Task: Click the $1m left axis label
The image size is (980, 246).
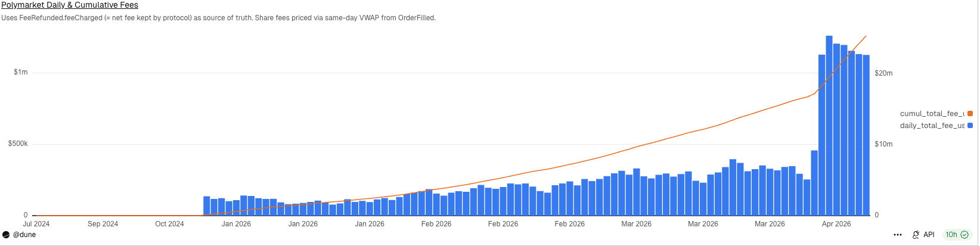Action: (x=21, y=72)
